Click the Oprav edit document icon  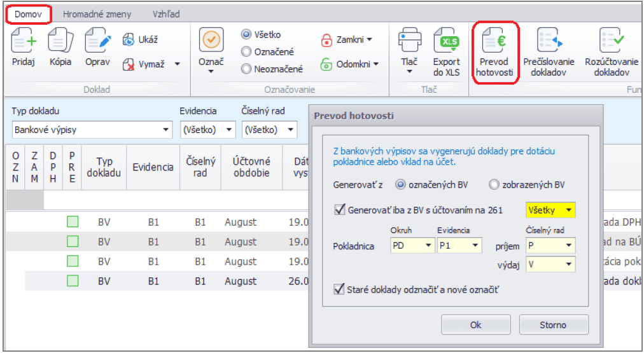pyautogui.click(x=98, y=43)
